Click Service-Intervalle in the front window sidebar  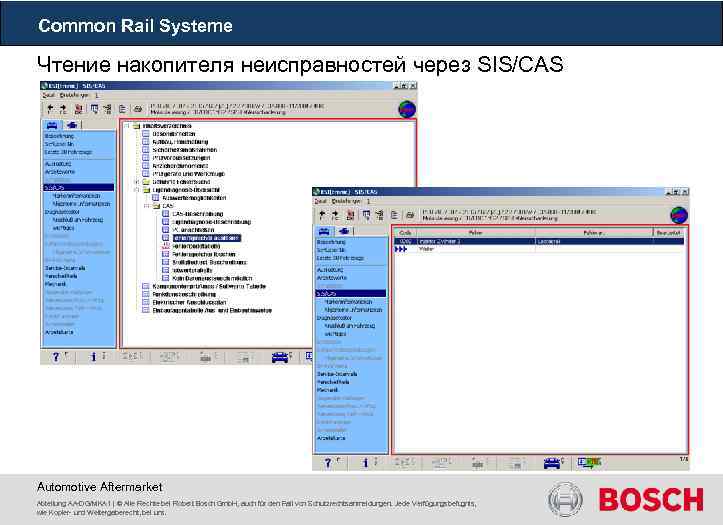click(x=337, y=374)
